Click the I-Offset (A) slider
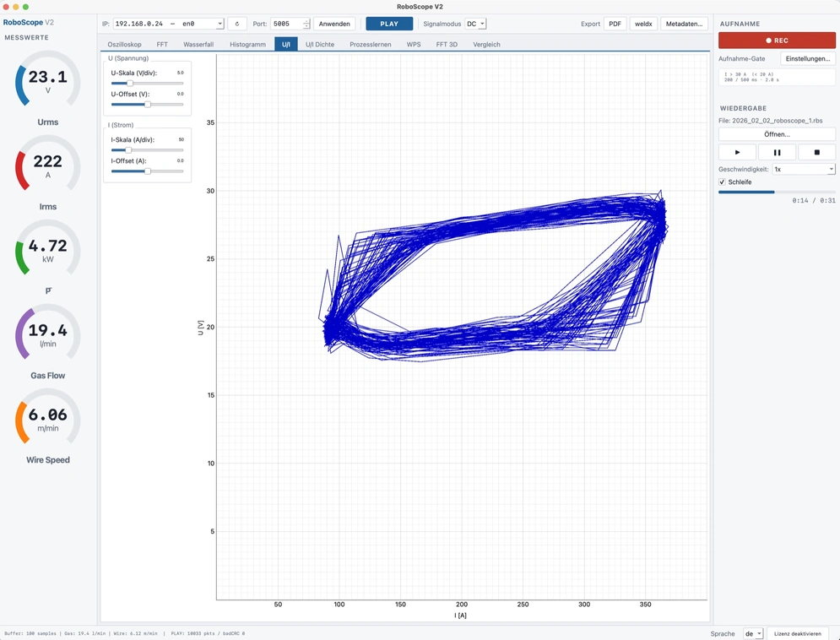 [x=148, y=171]
